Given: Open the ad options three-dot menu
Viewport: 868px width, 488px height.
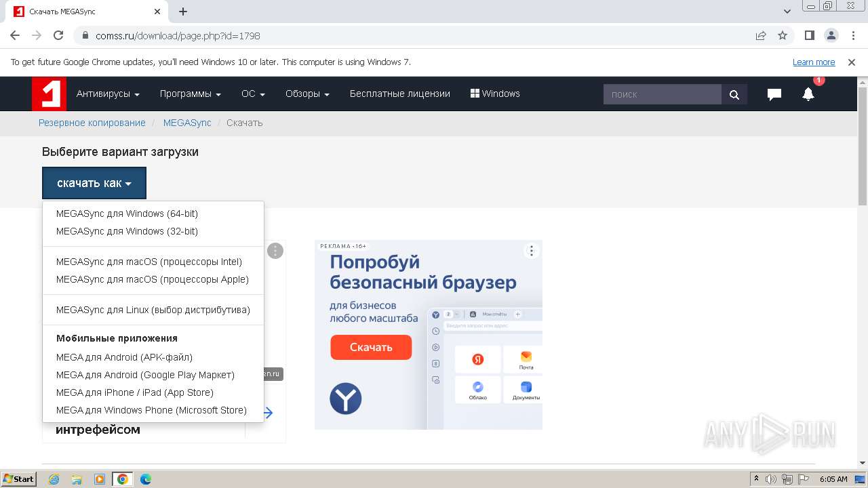Looking at the screenshot, I should pos(532,251).
